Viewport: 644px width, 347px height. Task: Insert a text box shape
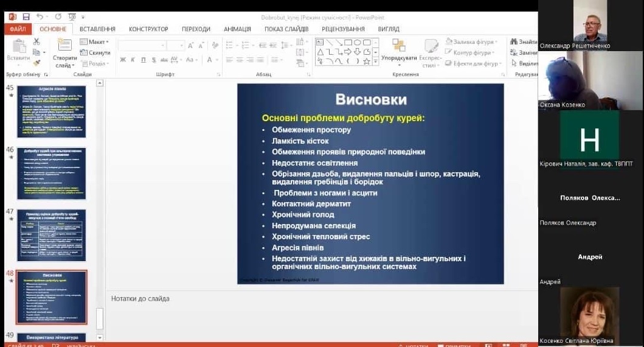click(320, 43)
